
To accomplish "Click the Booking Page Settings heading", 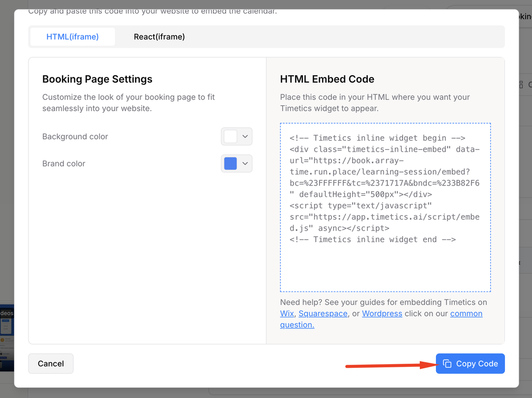I will (x=97, y=79).
